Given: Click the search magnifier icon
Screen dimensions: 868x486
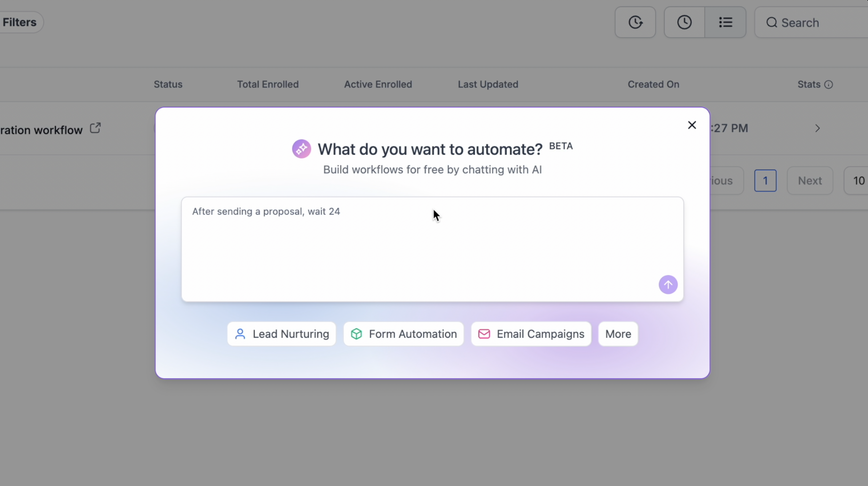Looking at the screenshot, I should 772,23.
